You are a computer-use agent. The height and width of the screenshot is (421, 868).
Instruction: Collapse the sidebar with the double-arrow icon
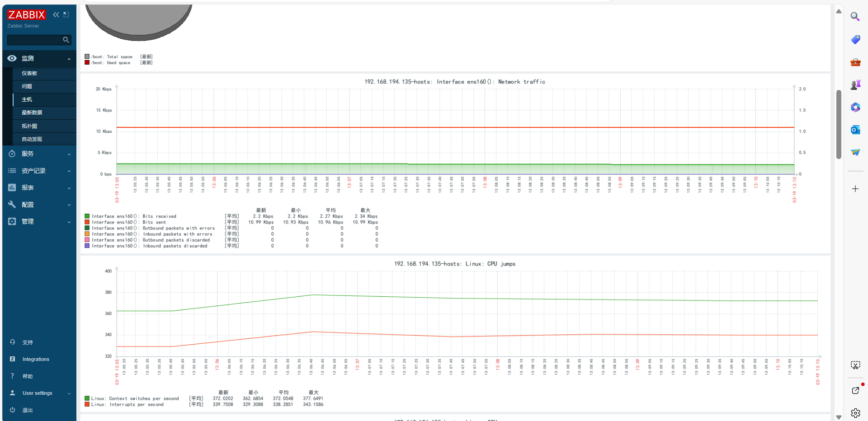56,14
